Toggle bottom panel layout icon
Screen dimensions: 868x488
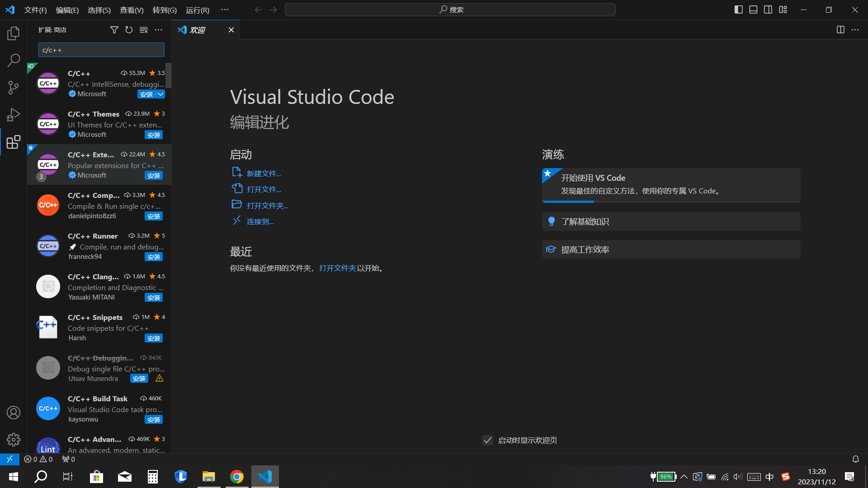[753, 9]
